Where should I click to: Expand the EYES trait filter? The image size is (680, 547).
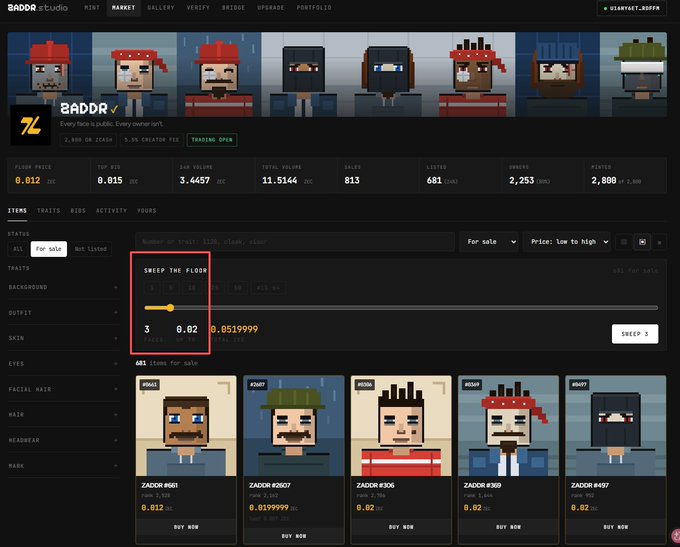click(x=63, y=364)
